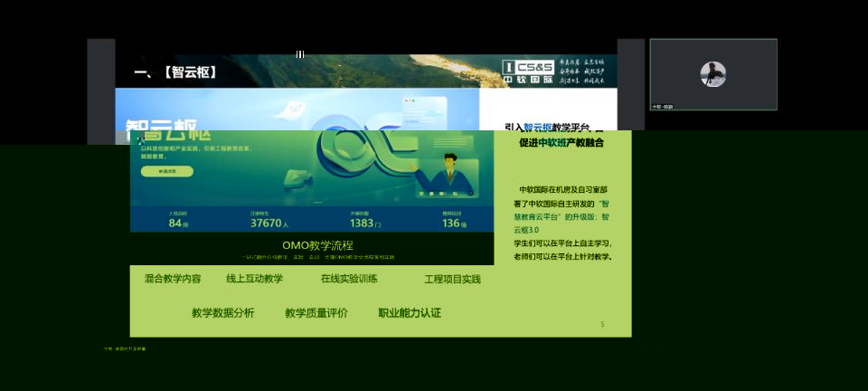Click the CS&S 中软国际 logo
The height and width of the screenshot is (391, 868).
tap(528, 72)
